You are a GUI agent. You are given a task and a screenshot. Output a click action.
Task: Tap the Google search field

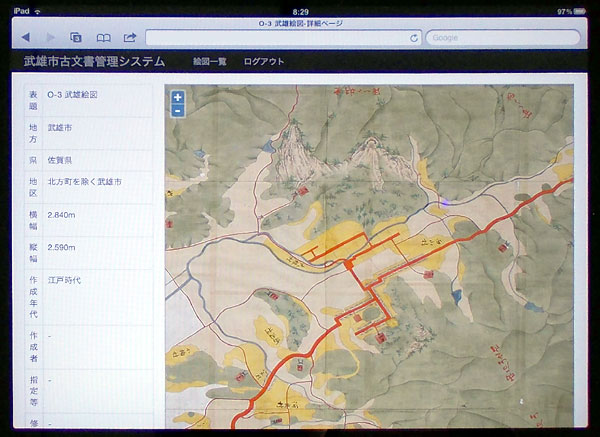point(503,38)
